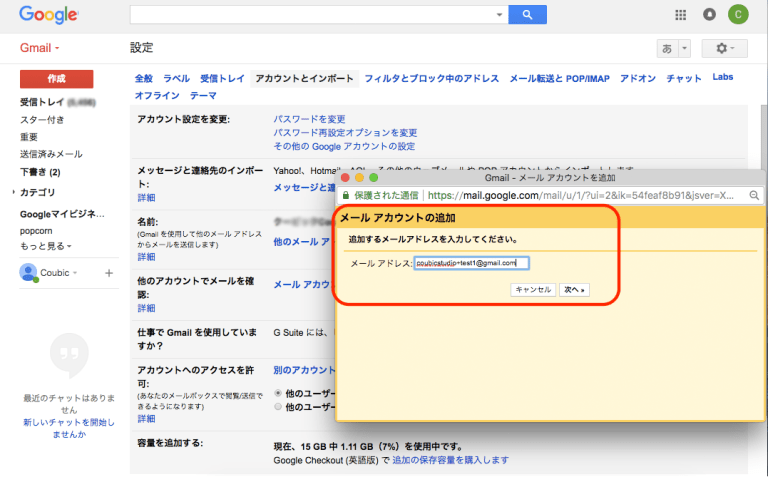The image size is (768, 477).
Task: Open メール転送と POP/IMAP tab
Action: point(559,78)
